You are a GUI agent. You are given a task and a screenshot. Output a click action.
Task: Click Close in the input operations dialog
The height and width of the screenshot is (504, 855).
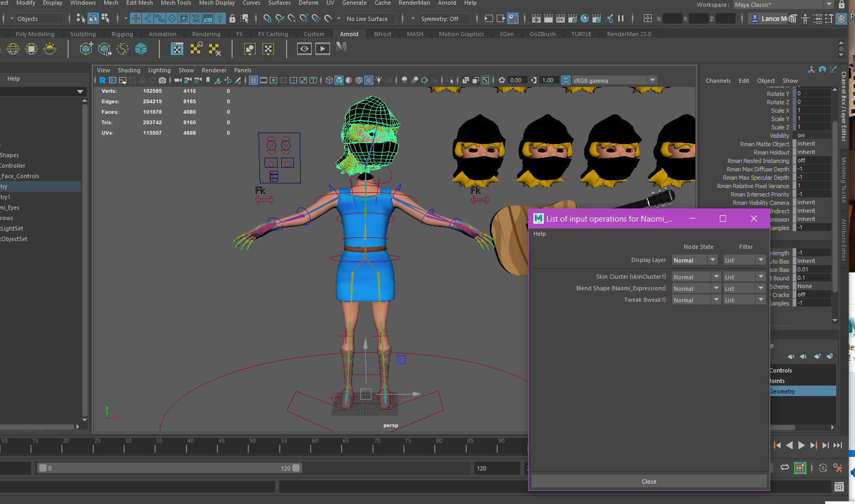pyautogui.click(x=649, y=481)
